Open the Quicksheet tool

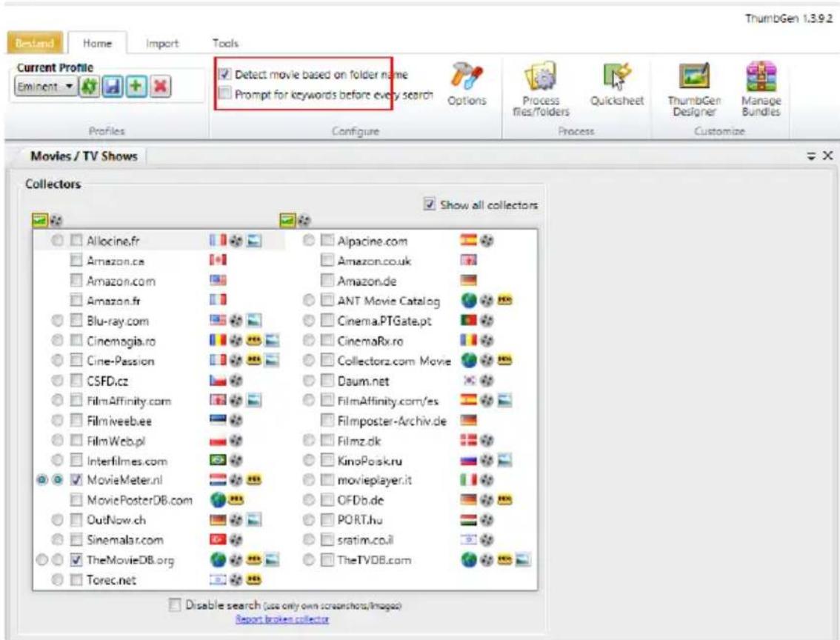coord(616,84)
